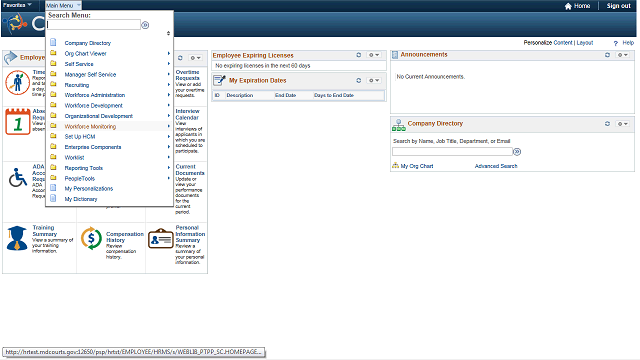Open the Enterprise Components menu item
The width and height of the screenshot is (640, 360).
[93, 147]
